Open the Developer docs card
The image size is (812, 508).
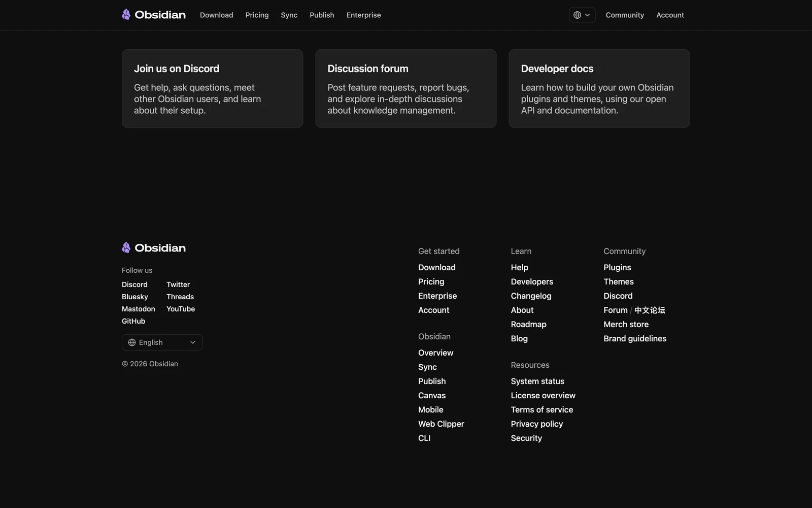(x=599, y=88)
